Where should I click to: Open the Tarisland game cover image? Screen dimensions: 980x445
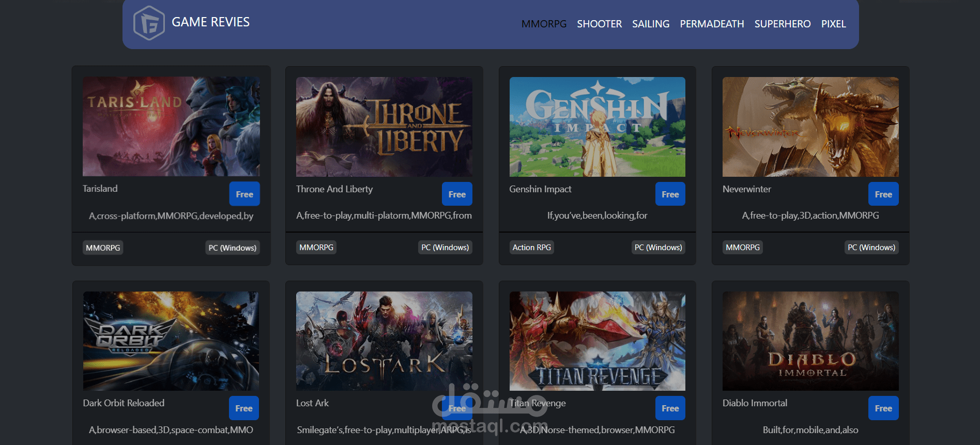171,127
